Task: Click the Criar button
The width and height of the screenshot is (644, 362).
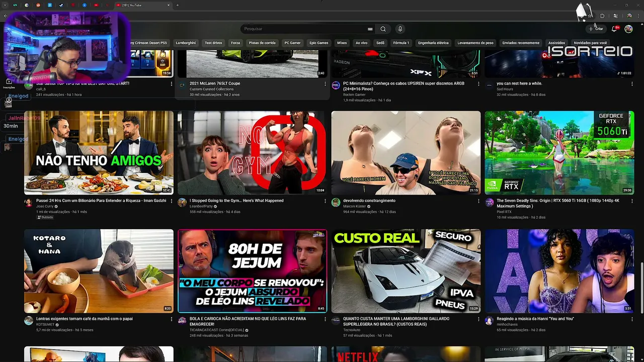Action: [596, 29]
